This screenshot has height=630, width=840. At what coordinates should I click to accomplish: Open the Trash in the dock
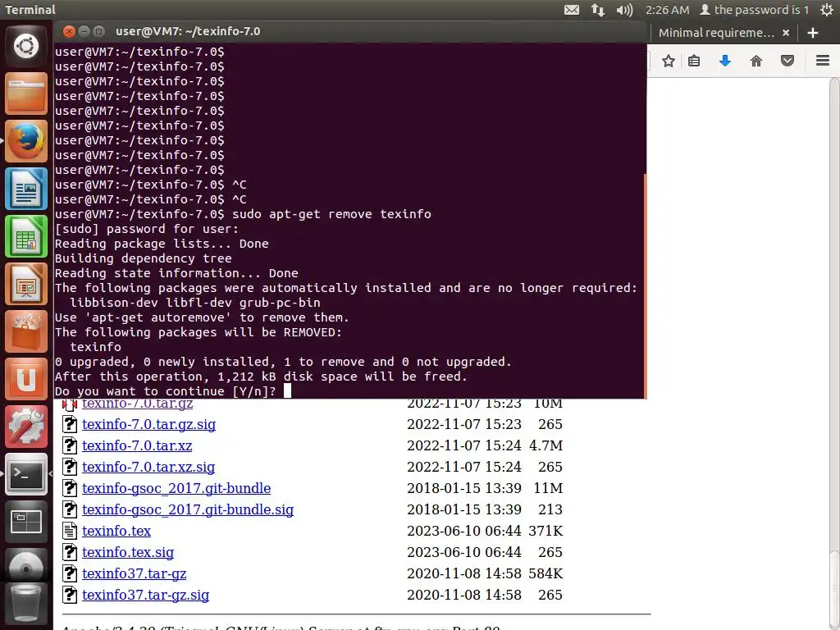[26, 604]
